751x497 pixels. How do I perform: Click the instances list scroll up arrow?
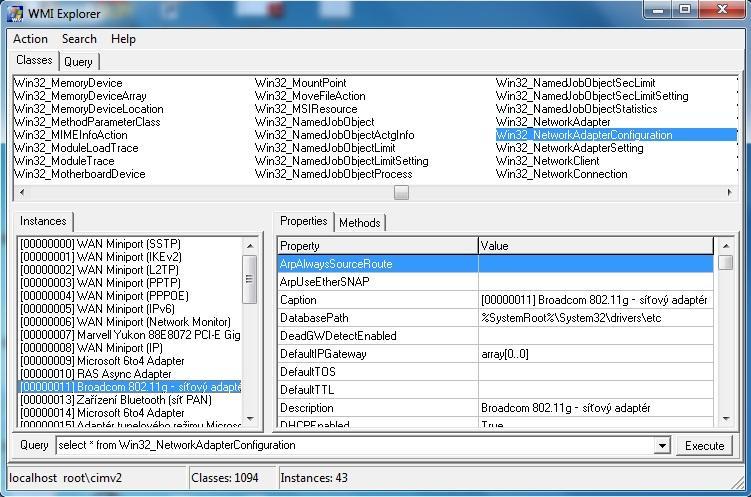(250, 246)
